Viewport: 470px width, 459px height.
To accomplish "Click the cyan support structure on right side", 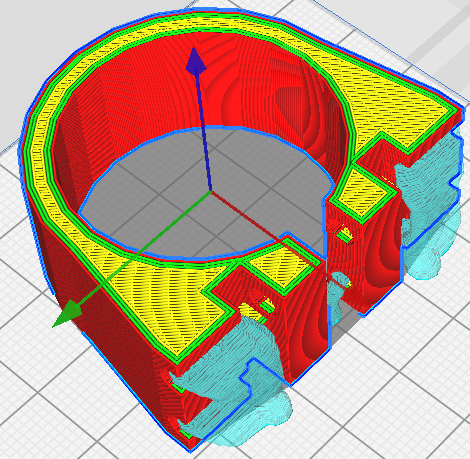I will (x=430, y=207).
